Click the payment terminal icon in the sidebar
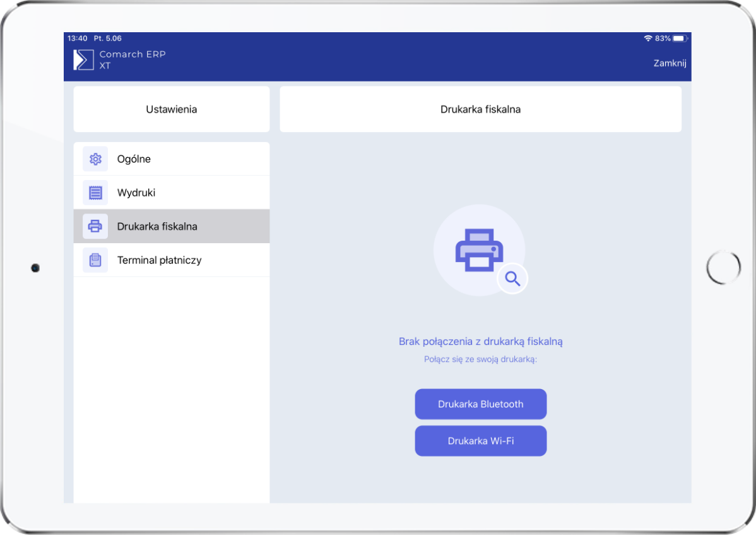Viewport: 756px width, 535px height. pyautogui.click(x=95, y=260)
